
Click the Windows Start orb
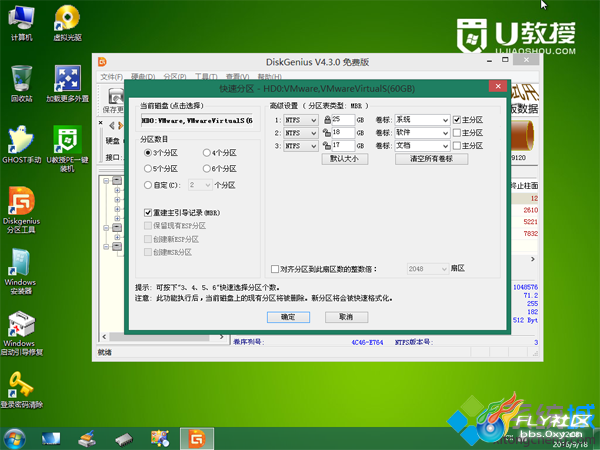[x=15, y=439]
